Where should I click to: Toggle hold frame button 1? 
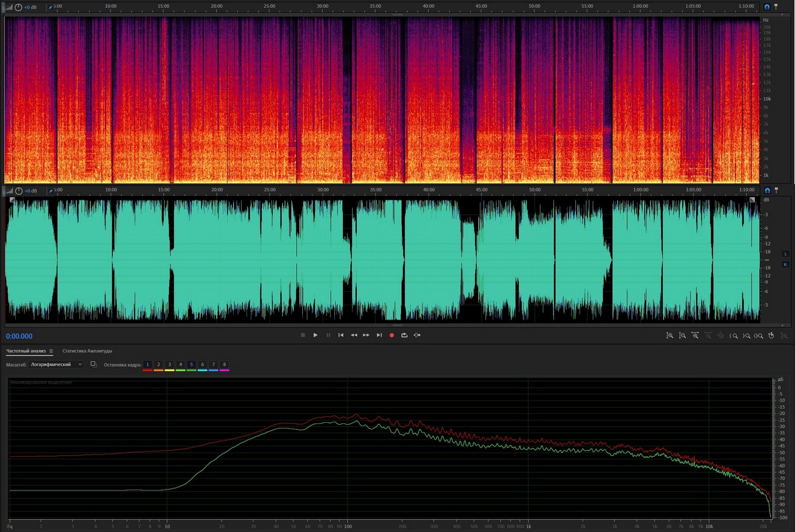[147, 365]
